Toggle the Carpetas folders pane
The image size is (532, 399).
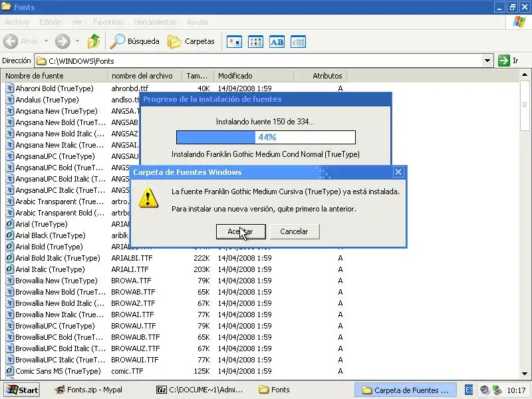[x=191, y=41]
